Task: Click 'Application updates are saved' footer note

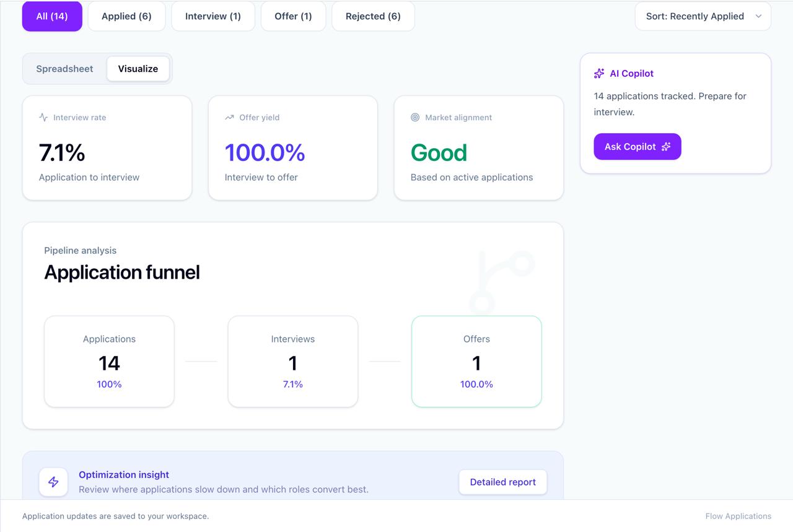Action: pos(115,516)
